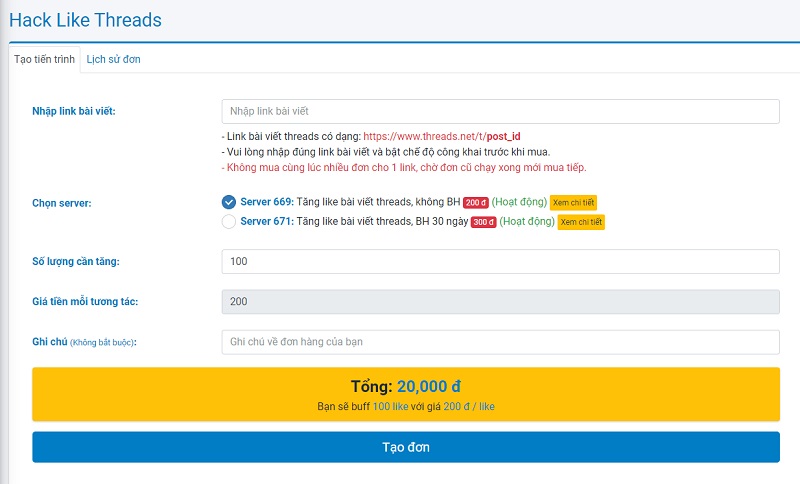The image size is (800, 484).
Task: Click the 300 đ price badge
Action: click(x=483, y=222)
